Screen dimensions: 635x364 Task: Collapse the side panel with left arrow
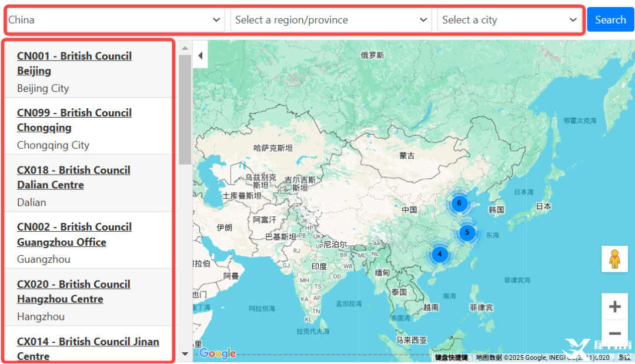200,55
